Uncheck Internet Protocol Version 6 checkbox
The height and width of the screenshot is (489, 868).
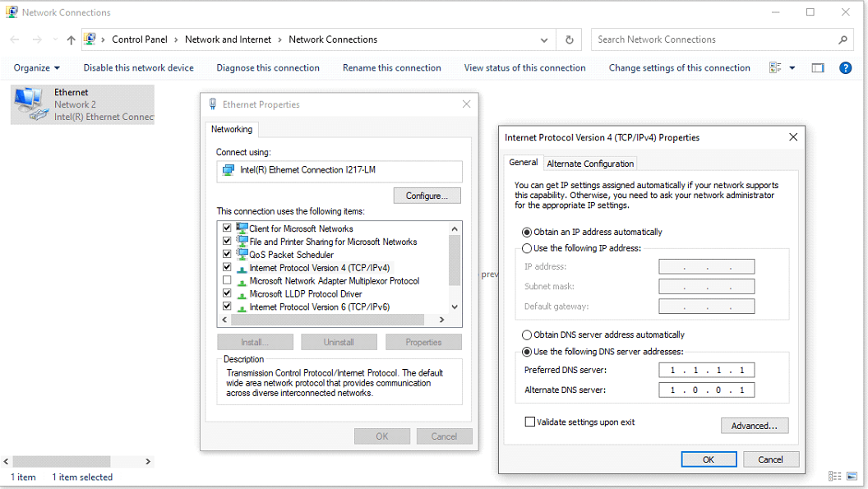click(227, 307)
